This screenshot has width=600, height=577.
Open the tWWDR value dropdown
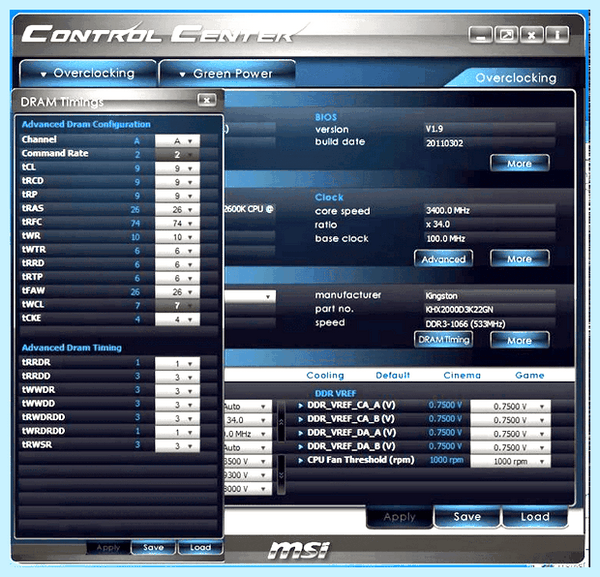177,391
